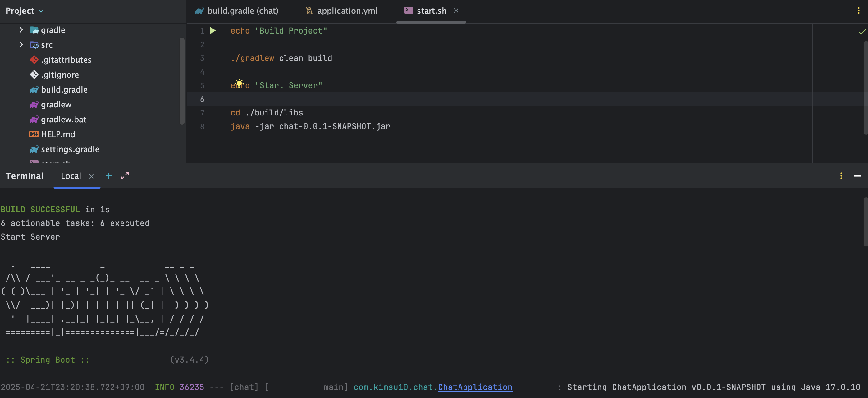
Task: Click the 'INFO' log level in terminal
Action: (164, 387)
